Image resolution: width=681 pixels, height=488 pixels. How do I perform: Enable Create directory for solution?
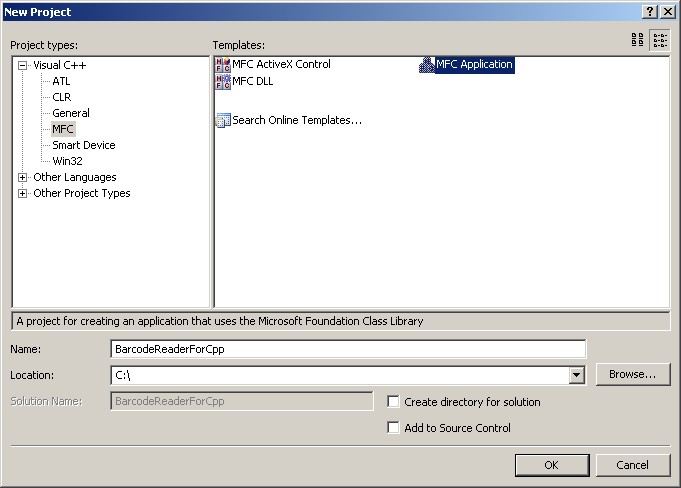[394, 402]
